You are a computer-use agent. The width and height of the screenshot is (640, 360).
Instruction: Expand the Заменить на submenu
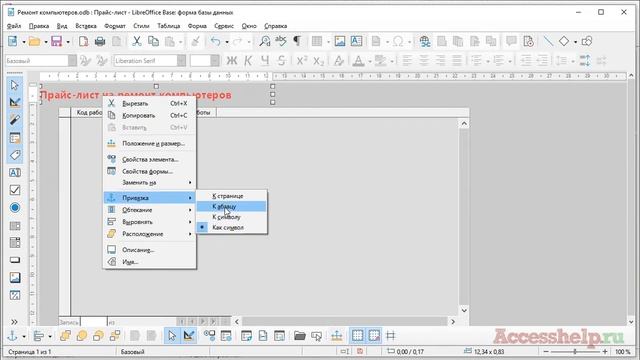point(149,182)
